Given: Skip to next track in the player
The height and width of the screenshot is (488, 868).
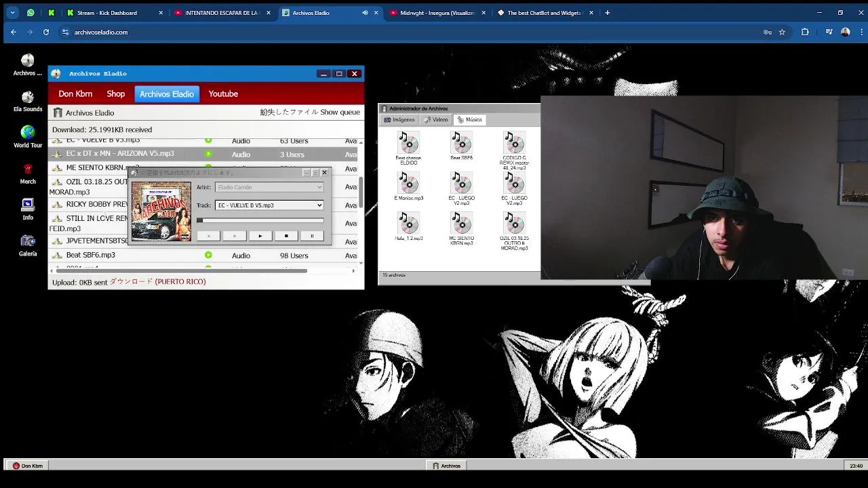Looking at the screenshot, I should [x=234, y=236].
